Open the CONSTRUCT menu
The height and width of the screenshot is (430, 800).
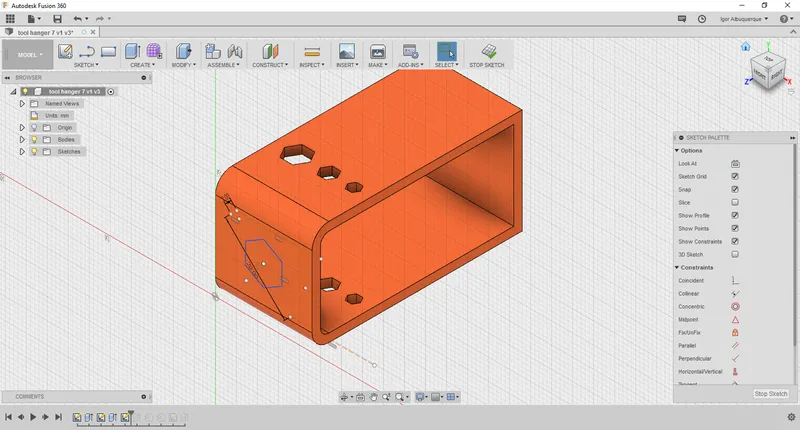pyautogui.click(x=270, y=65)
